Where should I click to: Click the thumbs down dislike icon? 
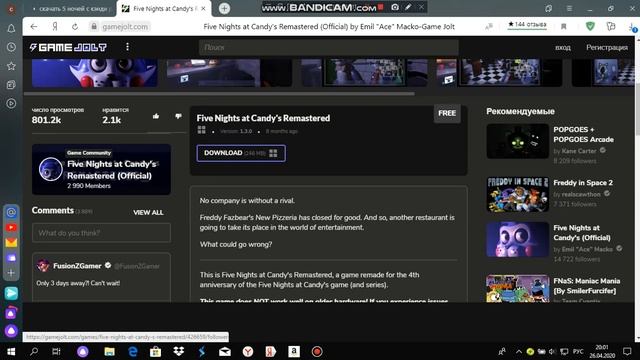(x=178, y=116)
